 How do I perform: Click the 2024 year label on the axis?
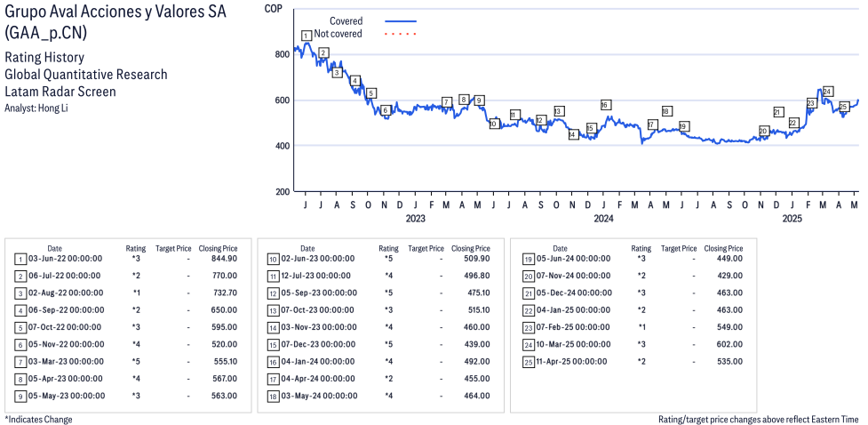click(604, 219)
